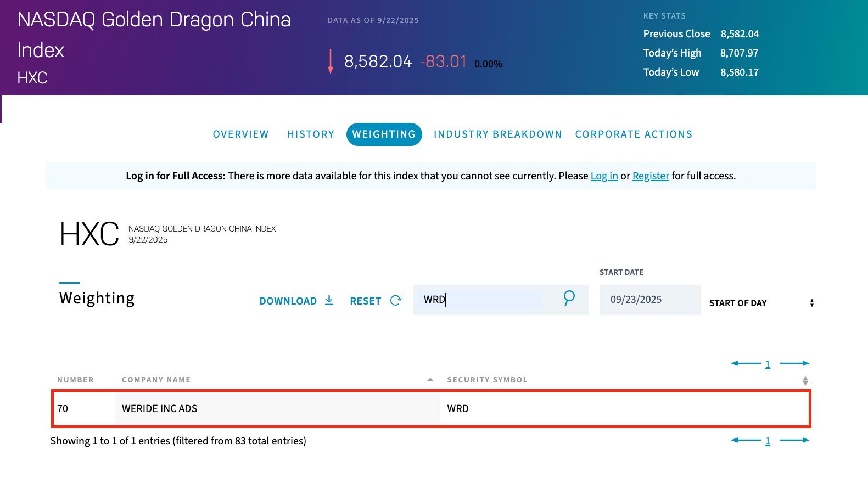This screenshot has height=501, width=868.
Task: Click the Today's High value 8,707.97
Action: 739,53
